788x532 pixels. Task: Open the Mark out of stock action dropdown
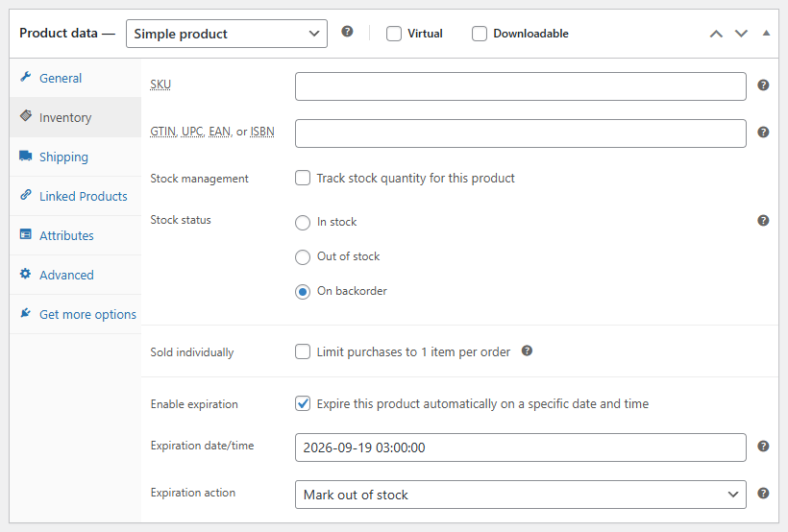tap(521, 495)
